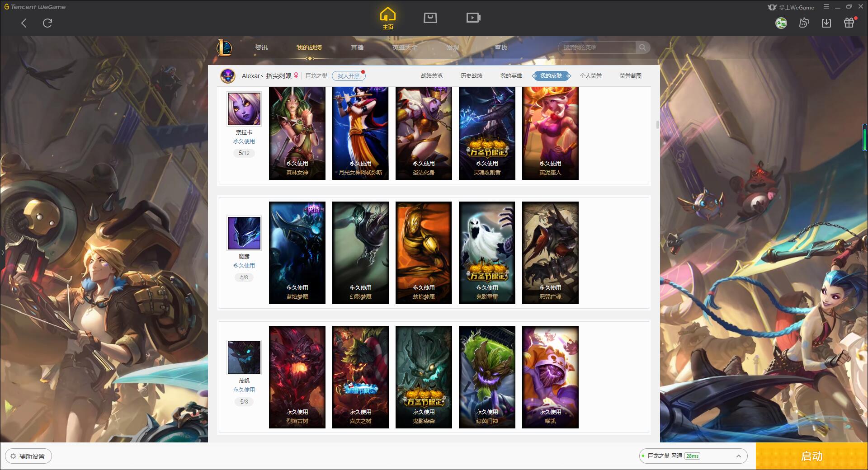This screenshot has width=868, height=470.
Task: Click the 魔腾 champion portrait
Action: click(244, 233)
